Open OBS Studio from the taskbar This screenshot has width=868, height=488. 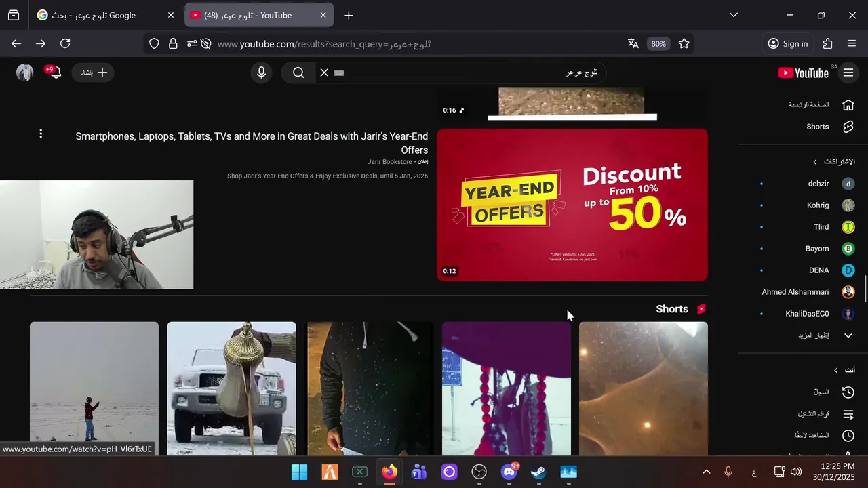tap(479, 472)
